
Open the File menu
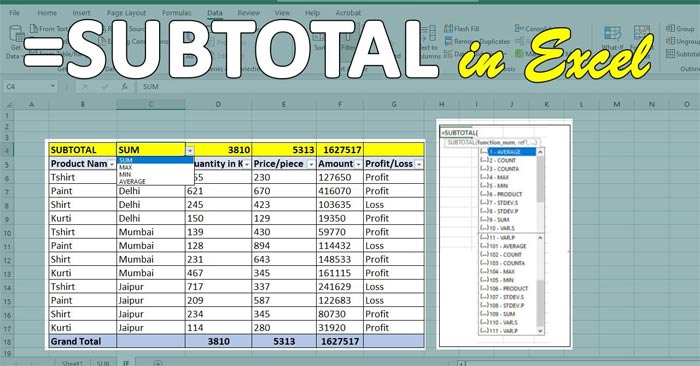(14, 13)
